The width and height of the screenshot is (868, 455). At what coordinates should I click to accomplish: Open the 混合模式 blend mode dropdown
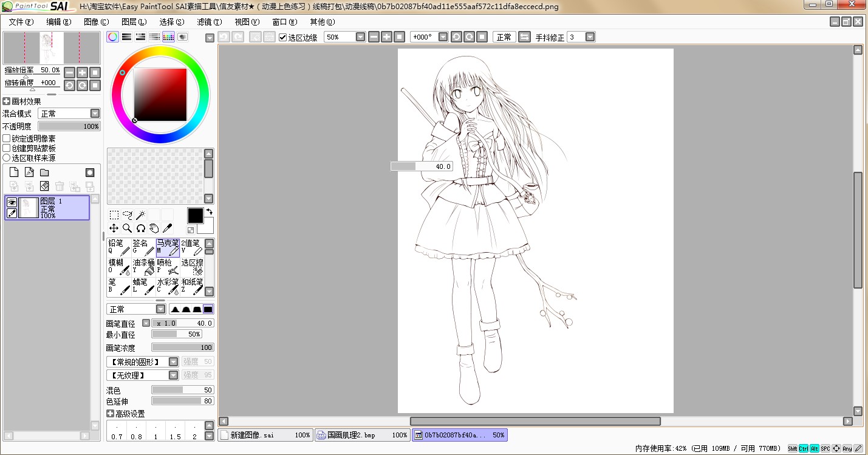69,114
